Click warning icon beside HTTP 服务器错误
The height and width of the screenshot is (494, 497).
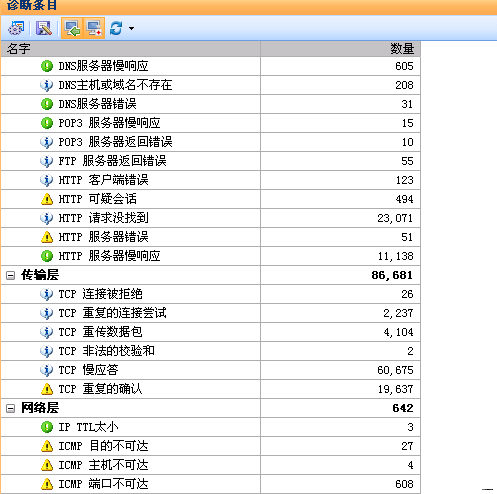(47, 237)
